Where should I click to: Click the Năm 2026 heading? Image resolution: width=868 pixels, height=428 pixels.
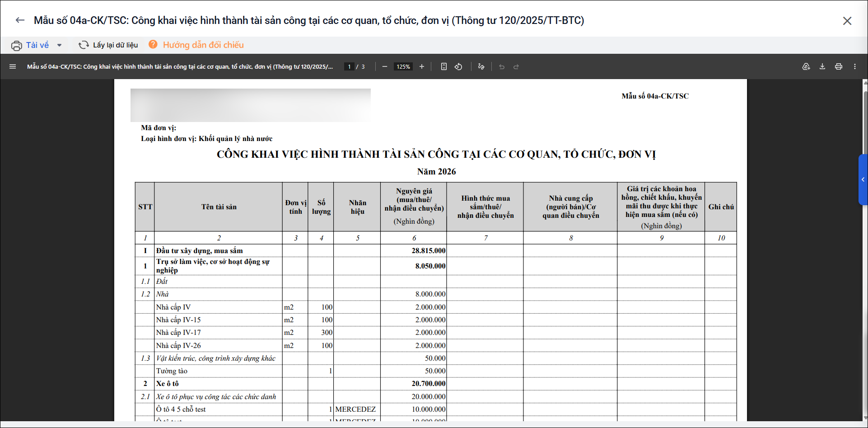click(436, 172)
